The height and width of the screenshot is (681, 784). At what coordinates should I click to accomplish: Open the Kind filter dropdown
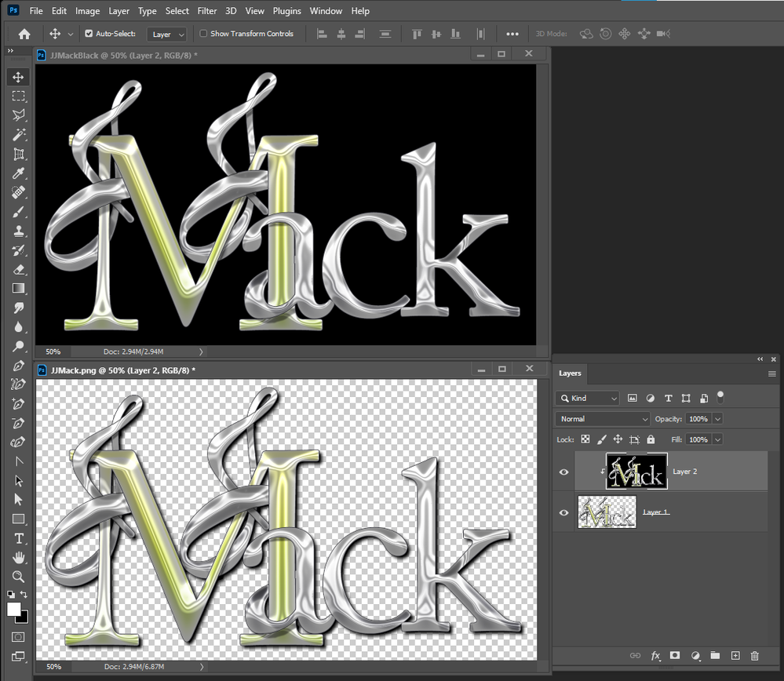587,398
